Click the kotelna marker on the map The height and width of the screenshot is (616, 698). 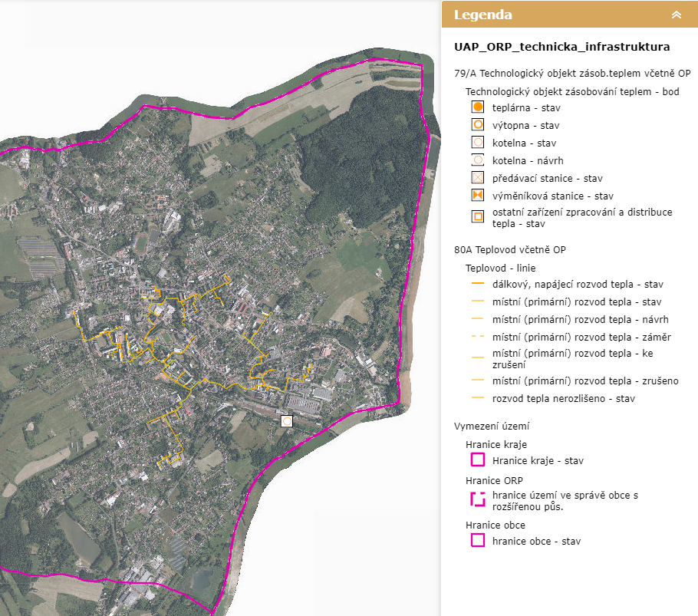[287, 421]
